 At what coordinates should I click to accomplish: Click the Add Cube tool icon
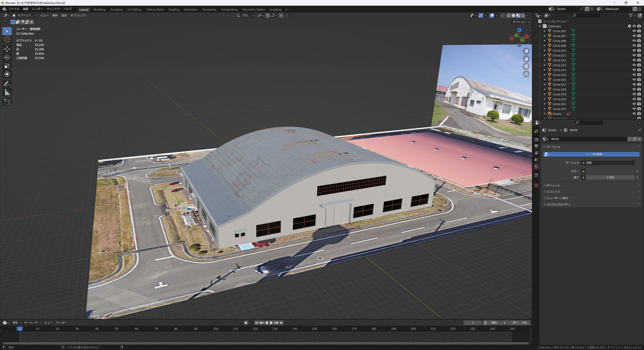(x=7, y=102)
